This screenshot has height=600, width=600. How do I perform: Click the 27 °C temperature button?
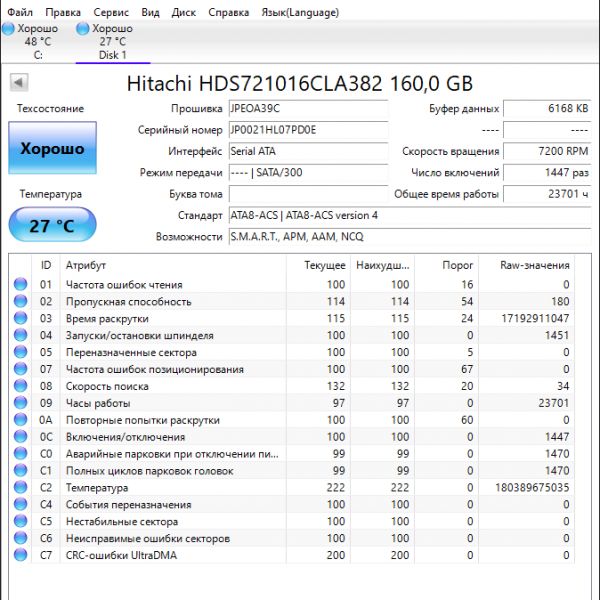(x=52, y=225)
